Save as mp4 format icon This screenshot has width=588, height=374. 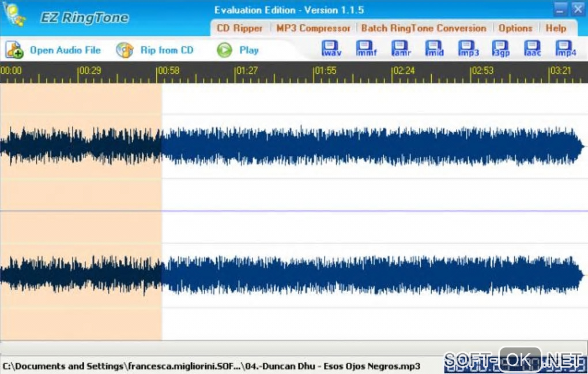click(x=565, y=49)
